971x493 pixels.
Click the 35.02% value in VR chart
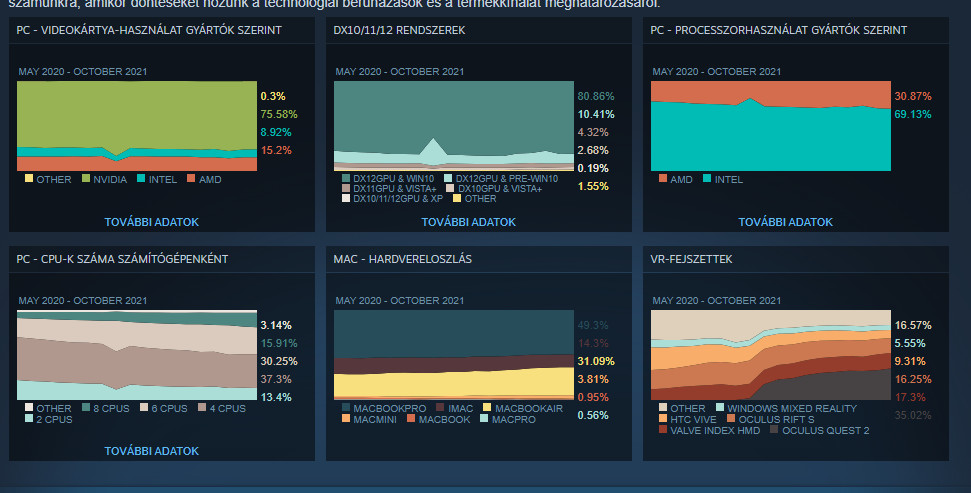tap(913, 415)
